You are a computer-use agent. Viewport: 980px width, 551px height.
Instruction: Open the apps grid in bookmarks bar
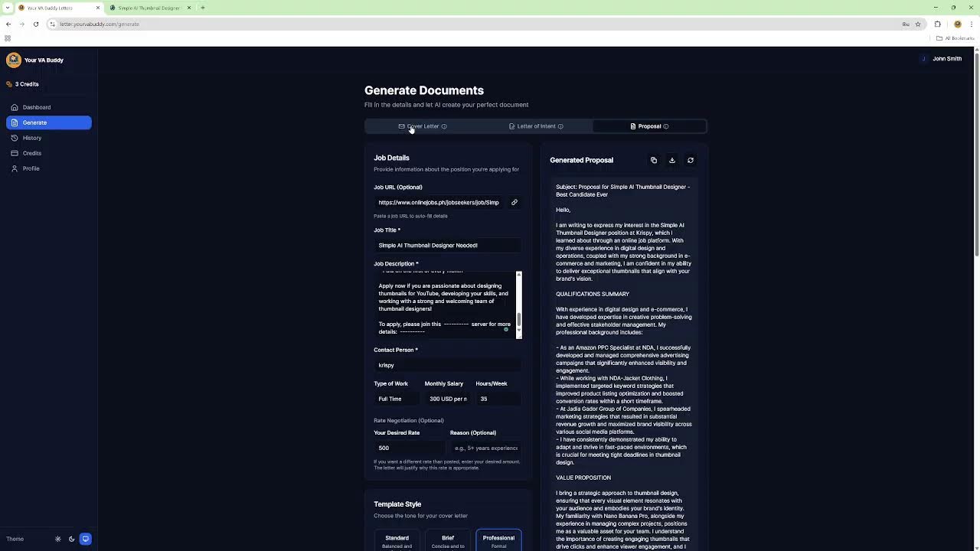[8, 38]
